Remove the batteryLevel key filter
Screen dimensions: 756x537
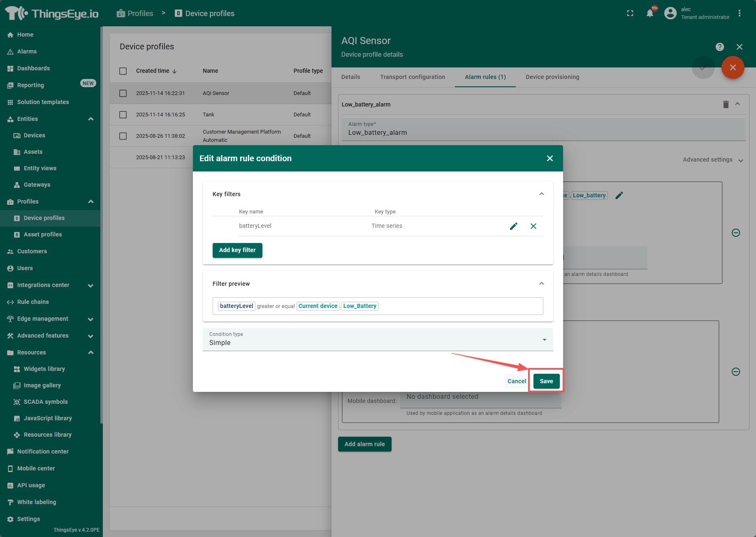(x=533, y=226)
